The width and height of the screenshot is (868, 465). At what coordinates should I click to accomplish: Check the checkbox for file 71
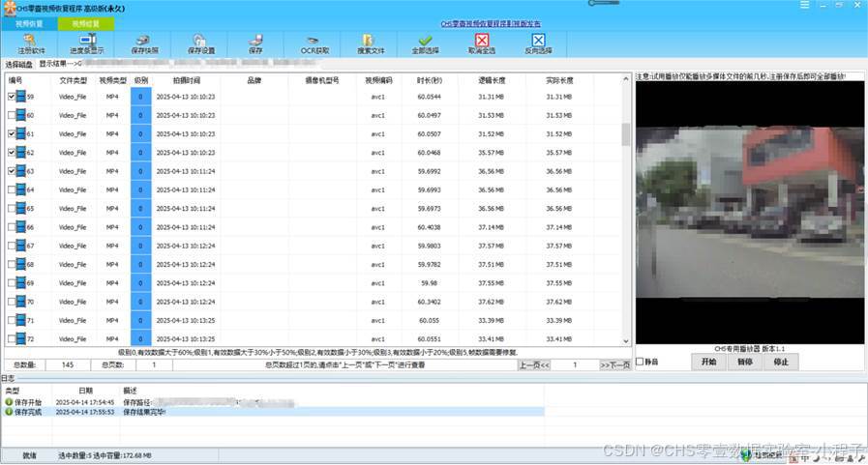coord(12,320)
